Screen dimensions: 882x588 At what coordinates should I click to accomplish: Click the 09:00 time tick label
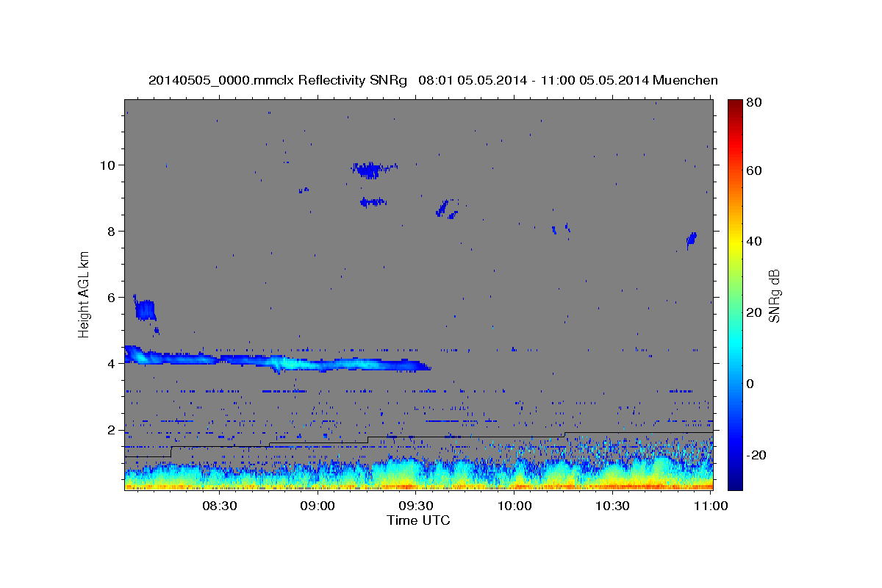[318, 506]
